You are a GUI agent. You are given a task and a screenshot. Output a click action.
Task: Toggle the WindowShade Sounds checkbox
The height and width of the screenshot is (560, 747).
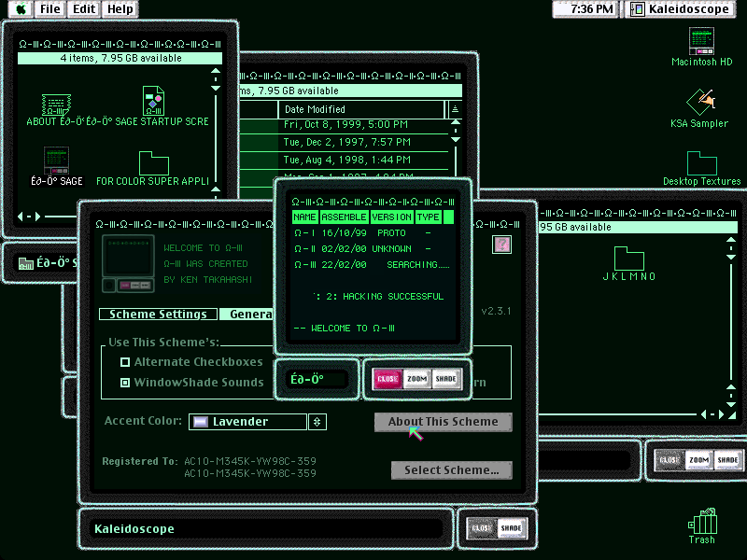pos(125,383)
